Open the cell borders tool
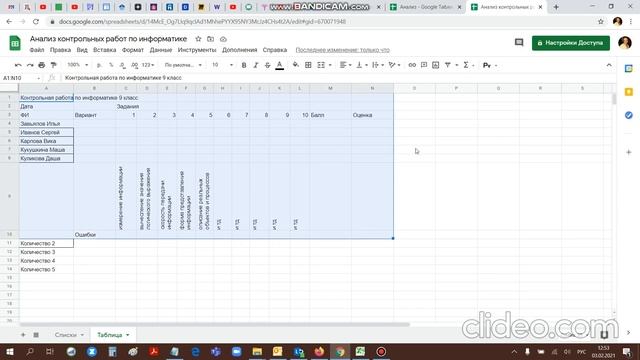Viewport: 640px width, 360px height. tap(308, 65)
